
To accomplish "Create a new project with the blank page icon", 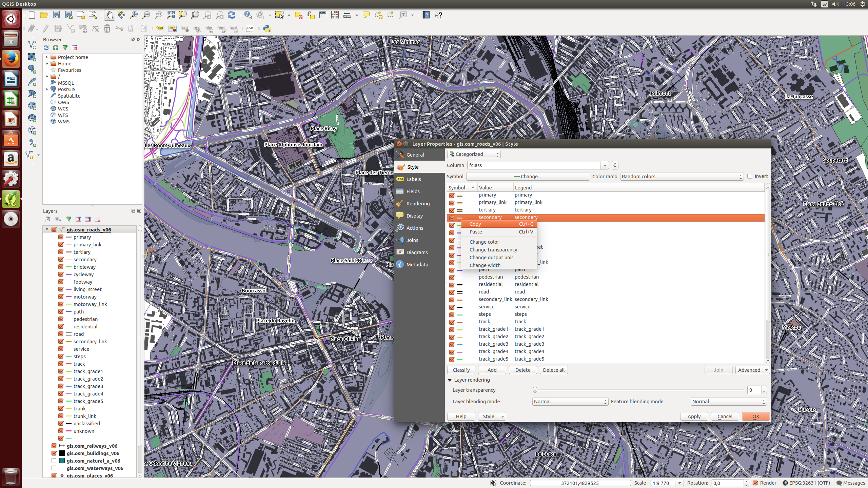I will click(32, 15).
